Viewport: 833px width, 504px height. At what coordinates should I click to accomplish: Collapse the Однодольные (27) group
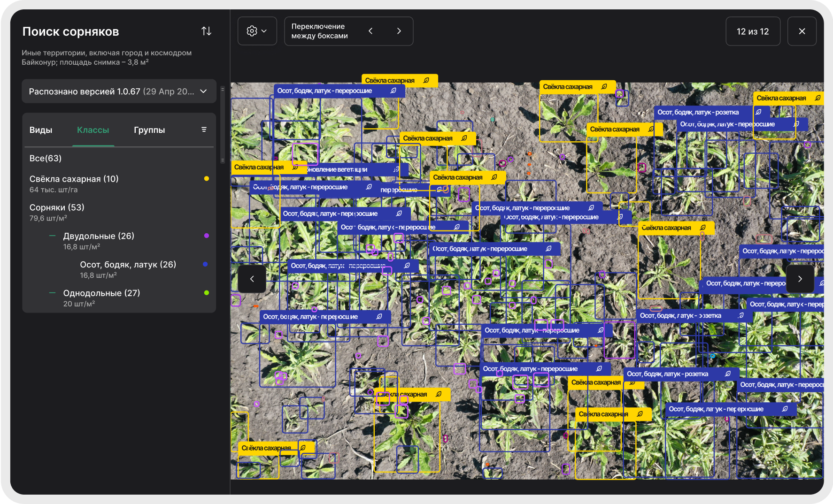coord(53,293)
